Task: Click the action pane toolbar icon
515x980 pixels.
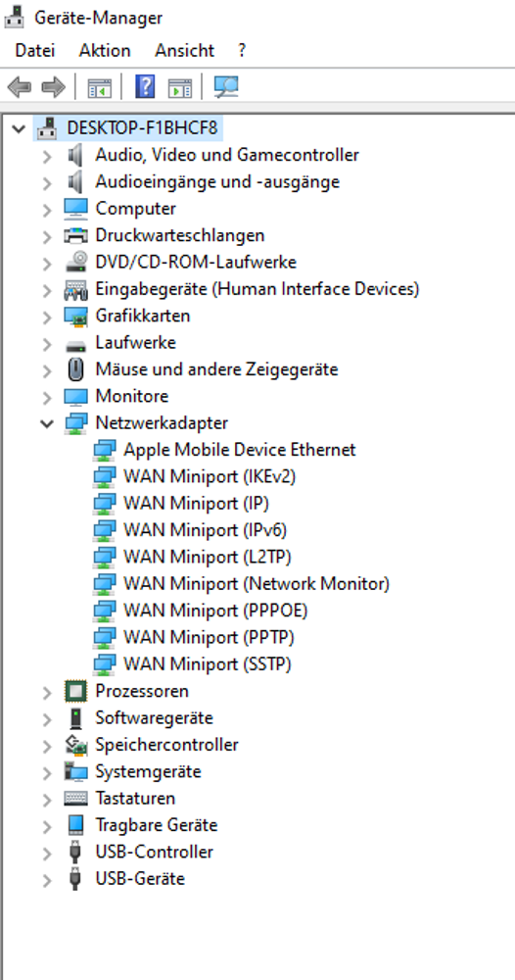Action: (x=180, y=87)
